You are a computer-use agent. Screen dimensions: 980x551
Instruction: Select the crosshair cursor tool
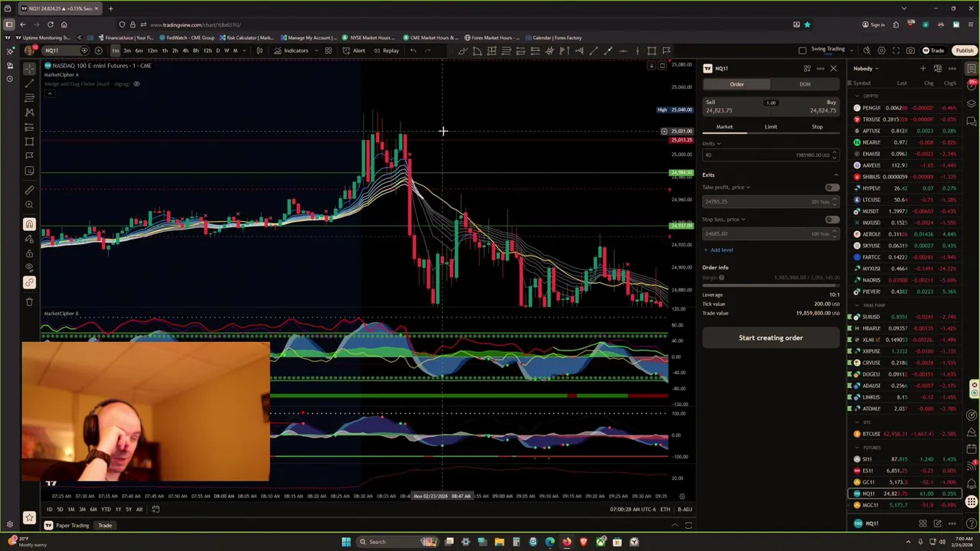pyautogui.click(x=29, y=69)
